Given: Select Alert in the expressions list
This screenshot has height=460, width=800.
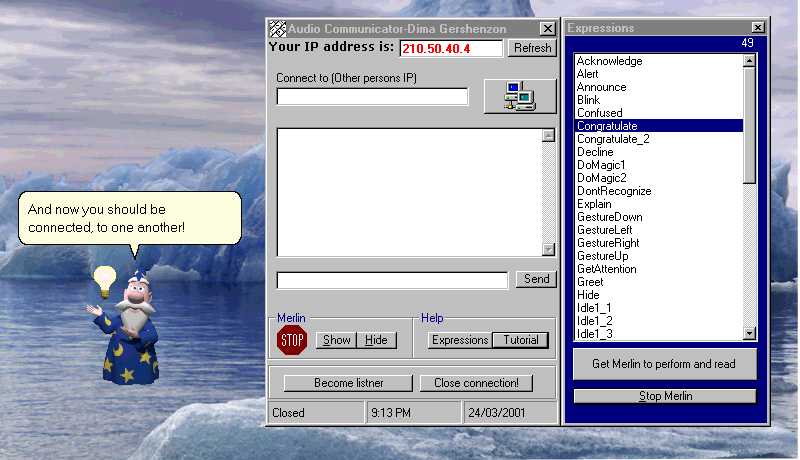Looking at the screenshot, I should (659, 74).
